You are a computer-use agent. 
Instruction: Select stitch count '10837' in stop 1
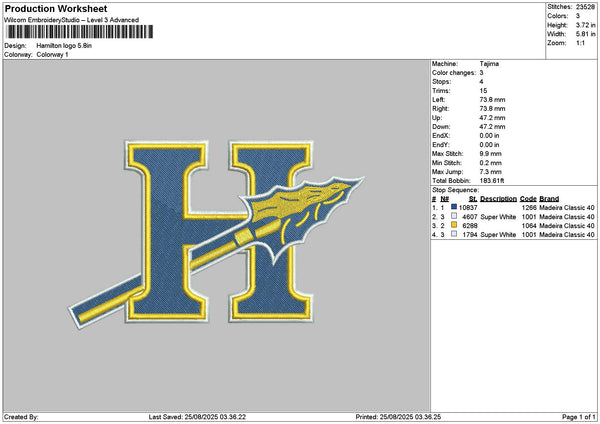[x=468, y=207]
